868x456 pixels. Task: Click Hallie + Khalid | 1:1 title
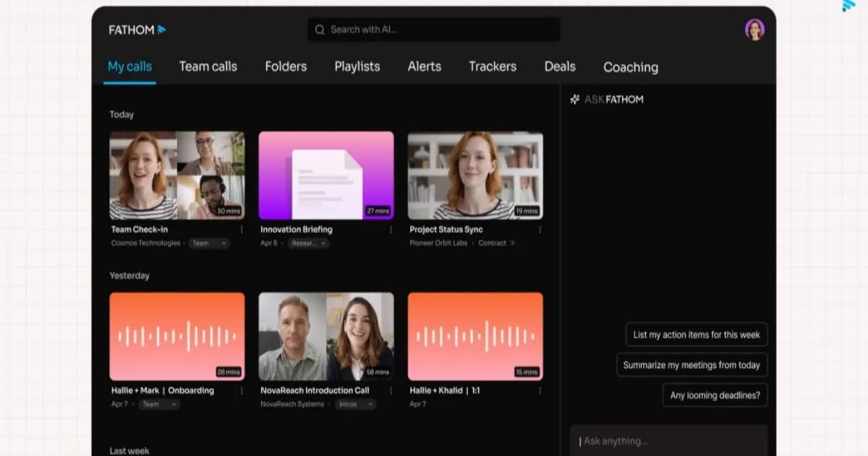pos(445,390)
